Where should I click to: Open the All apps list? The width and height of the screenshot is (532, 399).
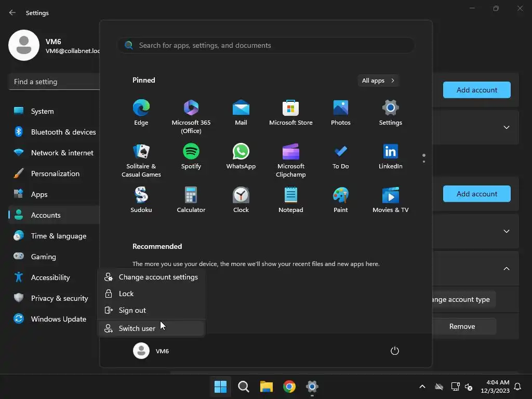(378, 81)
